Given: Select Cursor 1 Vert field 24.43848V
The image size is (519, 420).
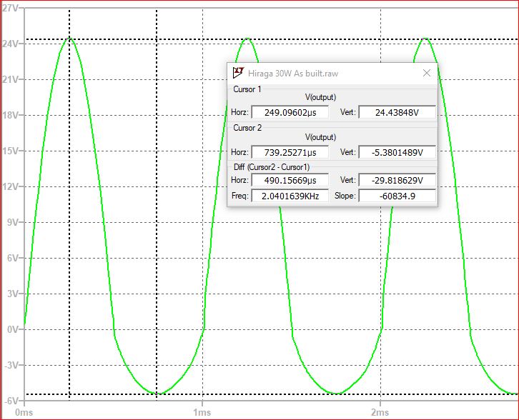Looking at the screenshot, I should tap(397, 112).
